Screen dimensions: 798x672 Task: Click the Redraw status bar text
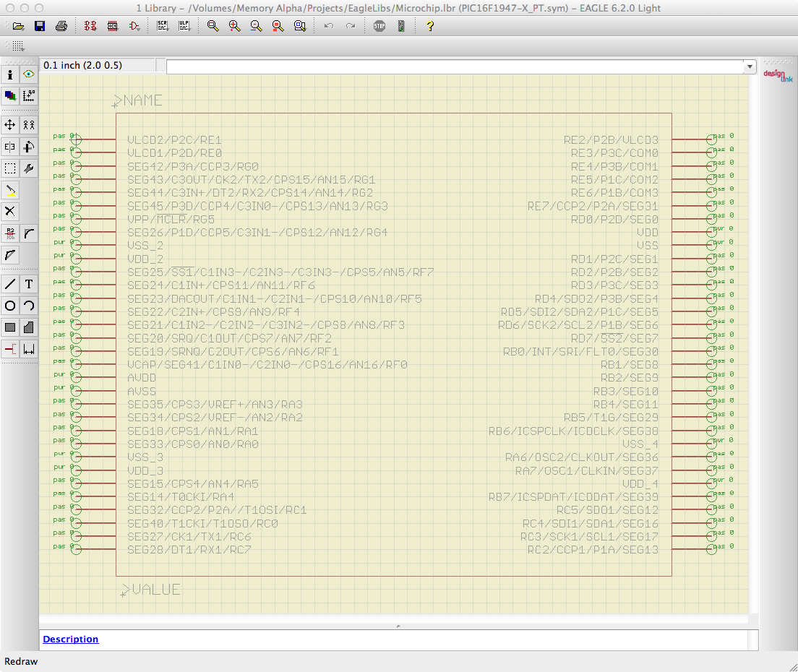click(21, 661)
